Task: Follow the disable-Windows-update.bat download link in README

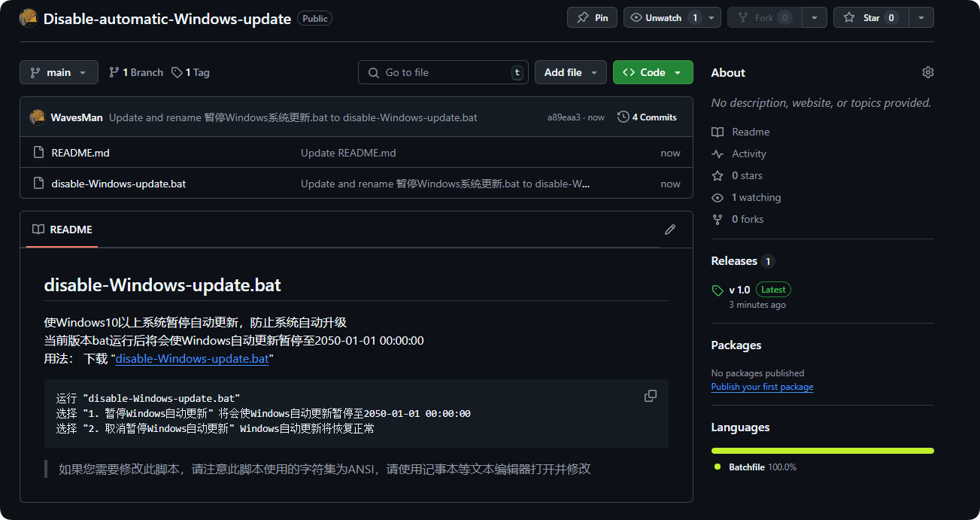Action: pos(192,359)
